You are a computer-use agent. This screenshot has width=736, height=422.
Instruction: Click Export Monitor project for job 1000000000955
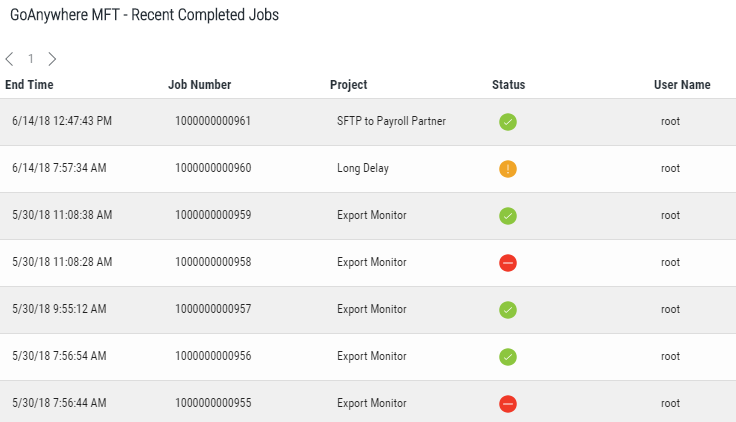[372, 403]
